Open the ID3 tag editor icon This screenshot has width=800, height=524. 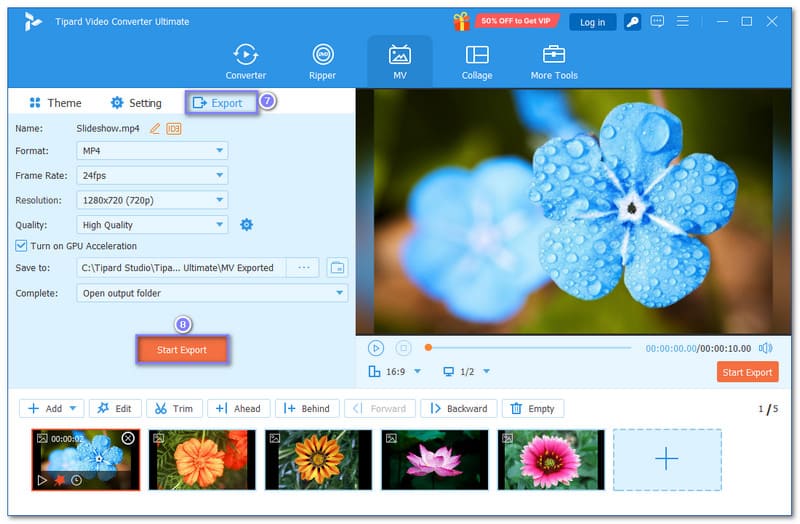pyautogui.click(x=173, y=129)
